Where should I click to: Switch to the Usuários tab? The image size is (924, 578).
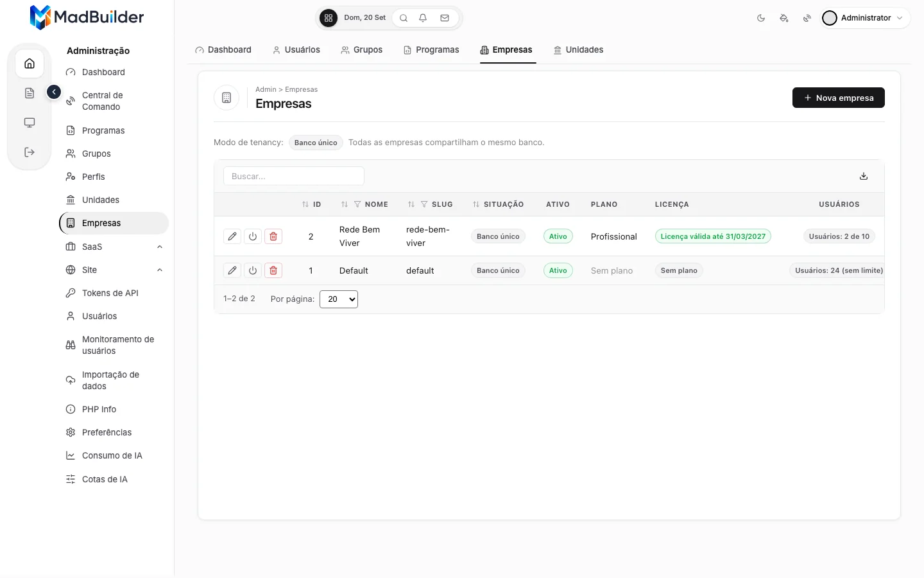296,49
